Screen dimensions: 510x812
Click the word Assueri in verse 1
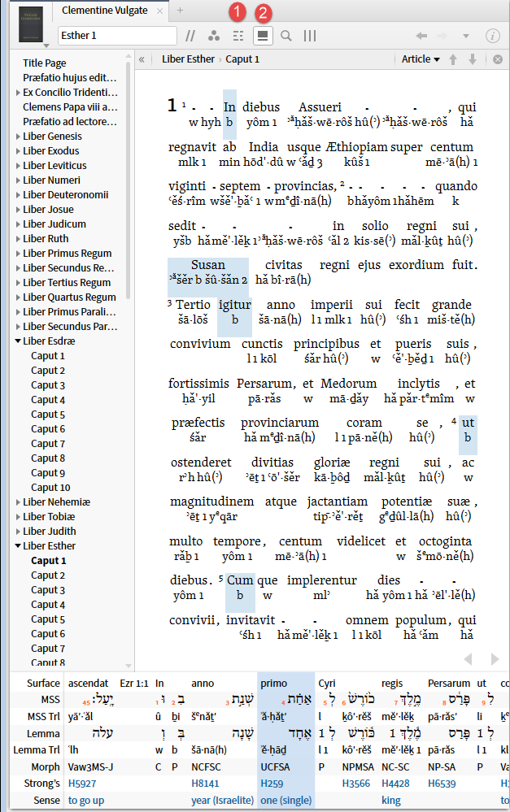(x=320, y=107)
